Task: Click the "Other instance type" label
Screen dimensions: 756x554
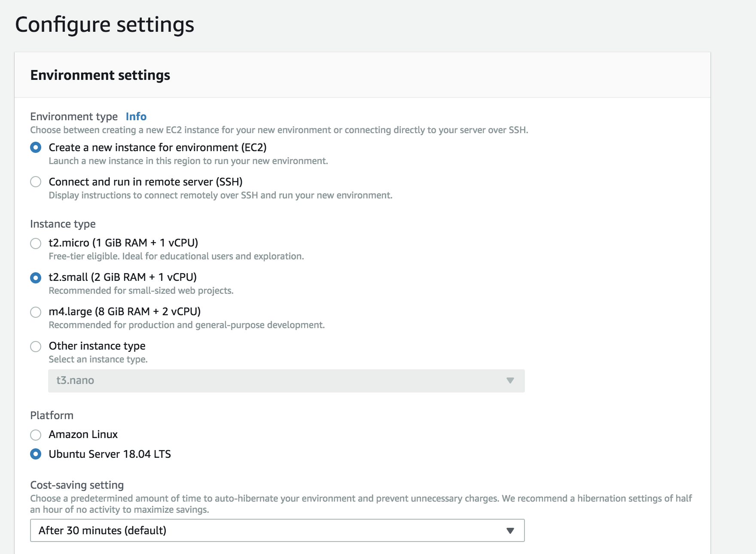Action: 97,346
